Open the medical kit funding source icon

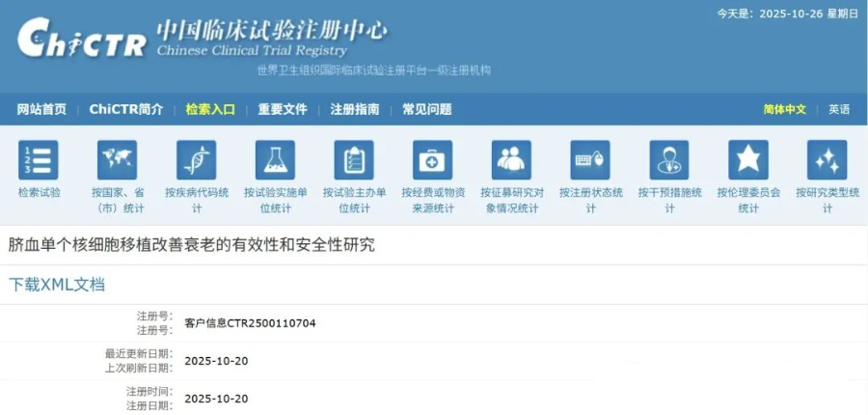point(433,160)
